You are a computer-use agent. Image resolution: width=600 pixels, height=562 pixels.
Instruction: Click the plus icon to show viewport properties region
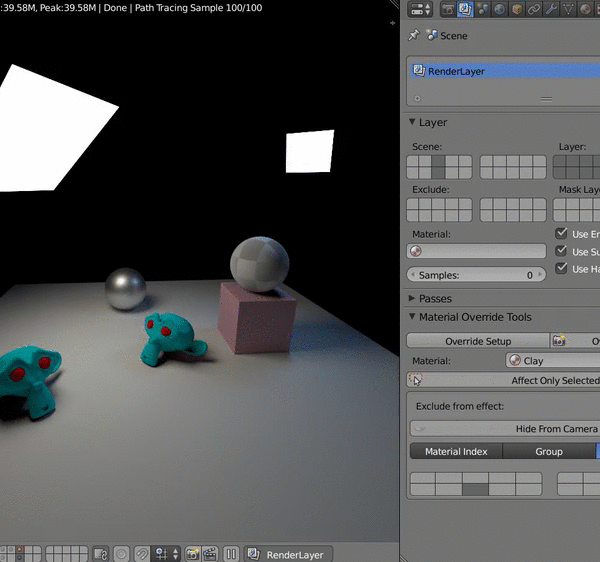pyautogui.click(x=392, y=23)
